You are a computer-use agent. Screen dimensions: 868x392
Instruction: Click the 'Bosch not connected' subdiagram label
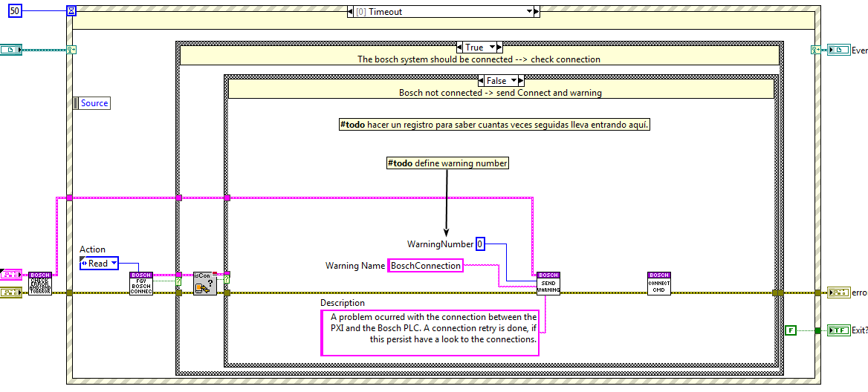point(500,93)
